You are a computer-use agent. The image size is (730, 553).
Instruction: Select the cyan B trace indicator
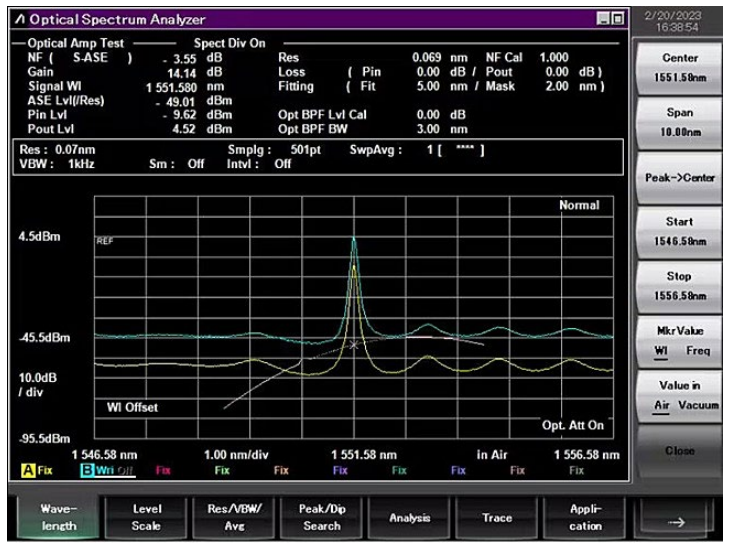point(87,470)
